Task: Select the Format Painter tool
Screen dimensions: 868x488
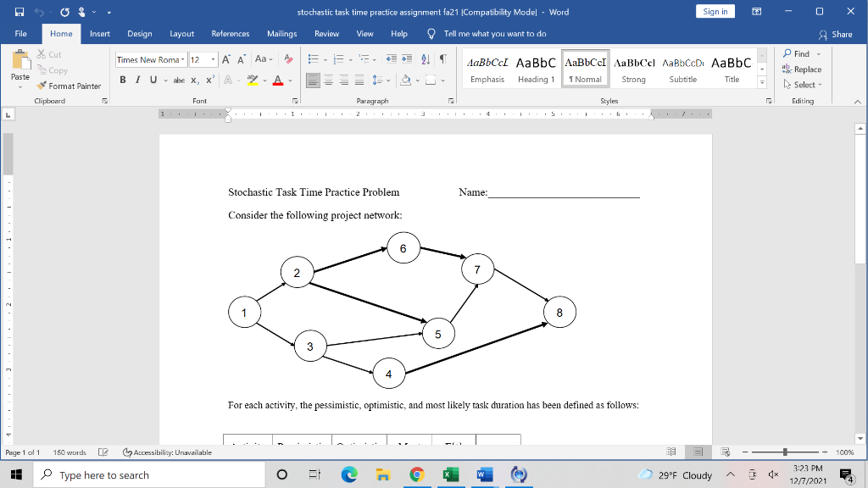Action: pyautogui.click(x=69, y=86)
